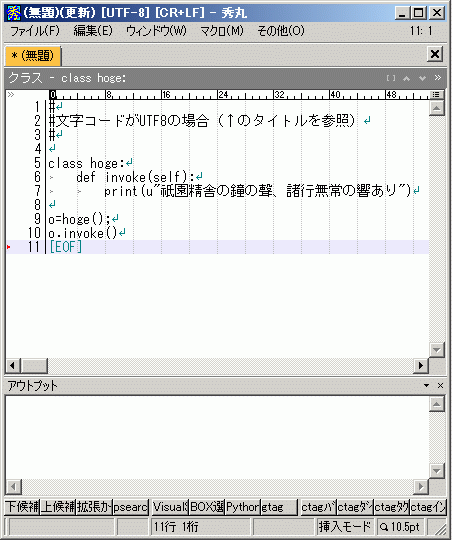The image size is (452, 540).
Task: Click the column ruler at mark 24
Action: click(x=223, y=94)
